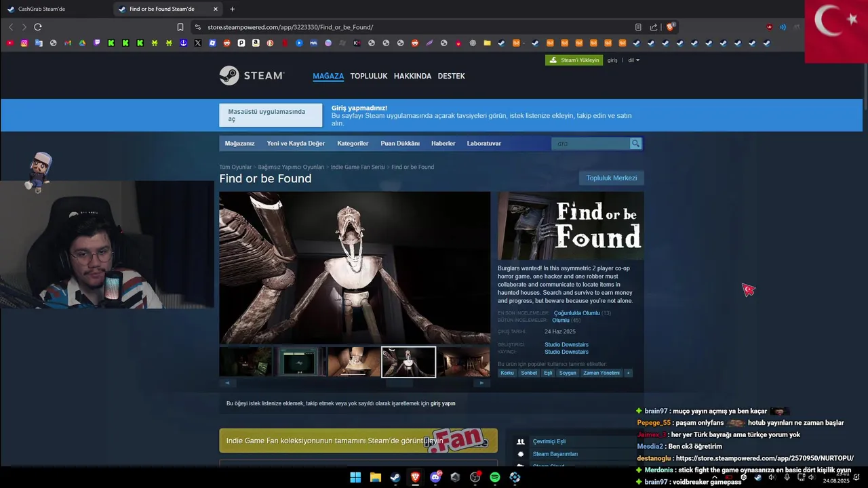Screen dimensions: 868x488
Task: Click Steam'i Yükleyin install button
Action: click(x=574, y=60)
